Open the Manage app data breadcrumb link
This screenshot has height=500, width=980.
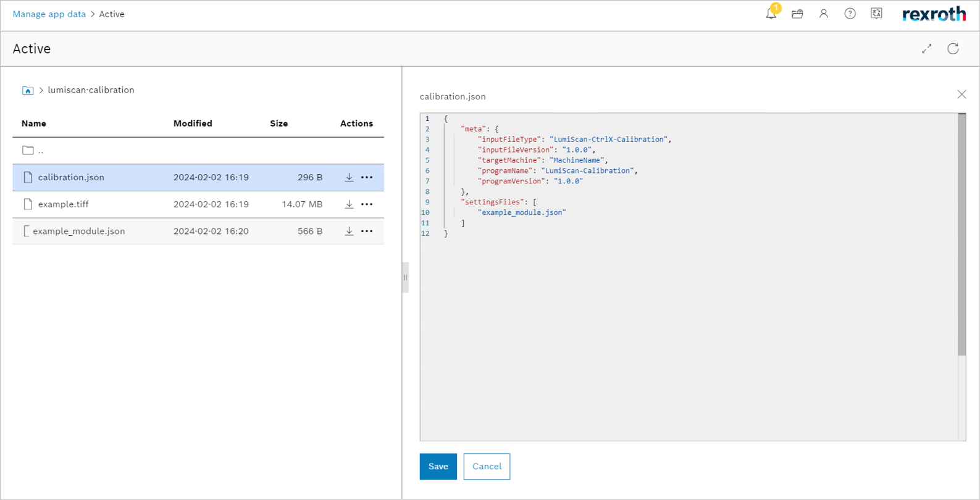tap(49, 14)
